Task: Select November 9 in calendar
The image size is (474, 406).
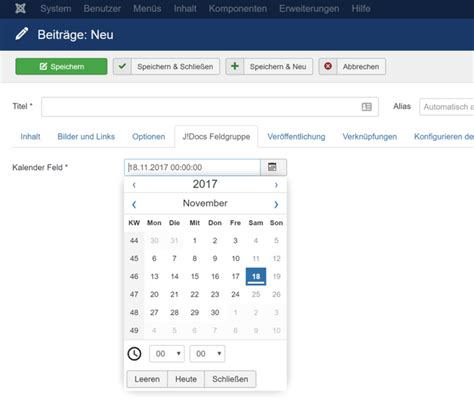Action: [x=215, y=258]
